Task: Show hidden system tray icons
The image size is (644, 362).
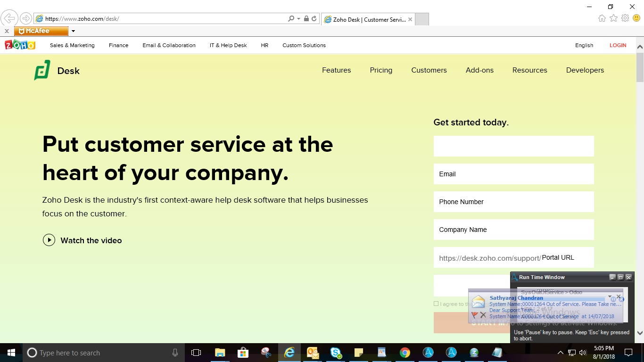Action: (561, 353)
